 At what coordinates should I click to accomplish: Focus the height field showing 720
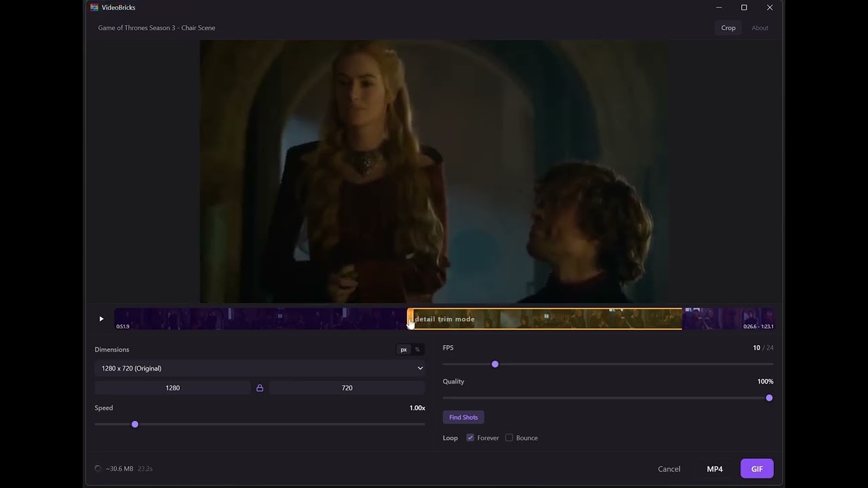[x=347, y=388]
